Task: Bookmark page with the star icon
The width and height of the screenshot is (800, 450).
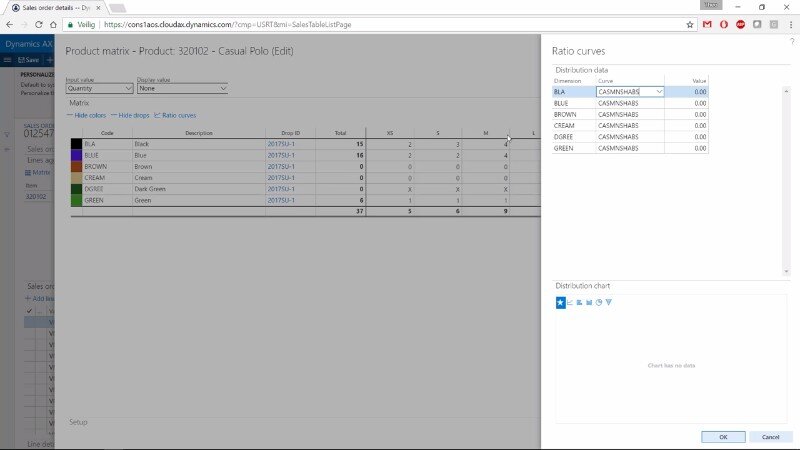Action: tap(690, 23)
